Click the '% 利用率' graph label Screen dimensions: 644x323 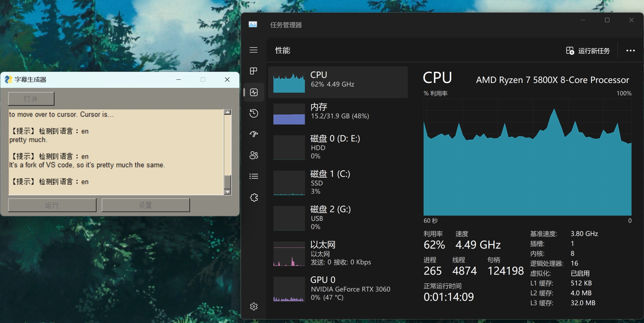(x=436, y=94)
